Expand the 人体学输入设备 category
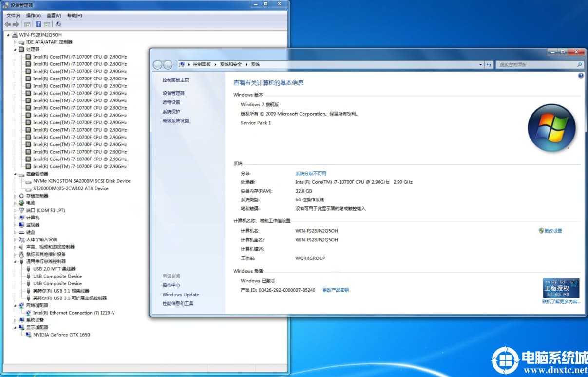 [x=15, y=239]
